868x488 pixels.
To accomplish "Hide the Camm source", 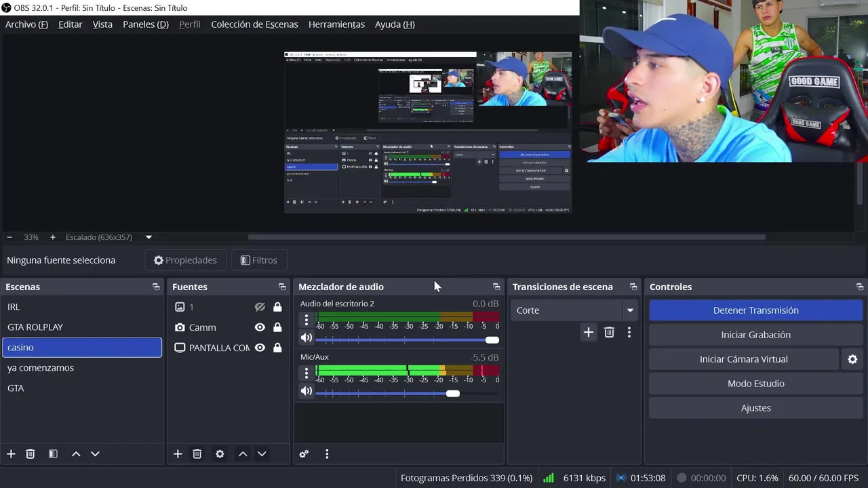I will [x=260, y=327].
